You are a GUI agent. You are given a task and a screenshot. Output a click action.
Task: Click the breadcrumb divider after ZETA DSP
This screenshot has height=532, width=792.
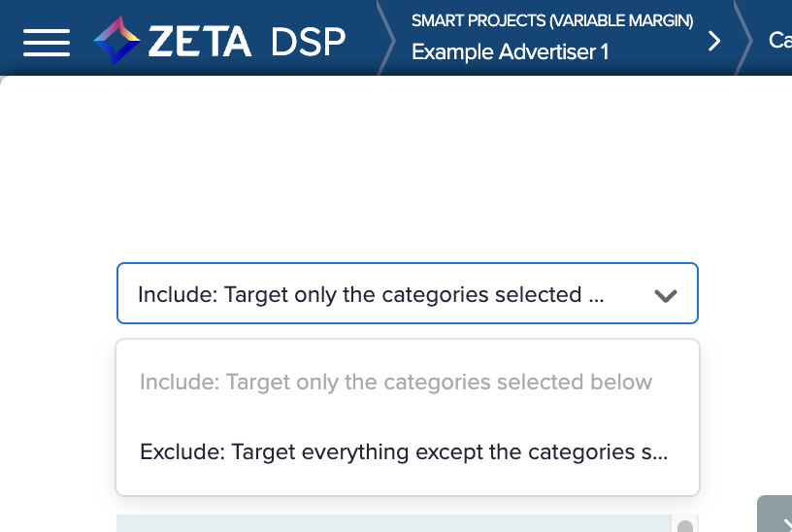[386, 41]
